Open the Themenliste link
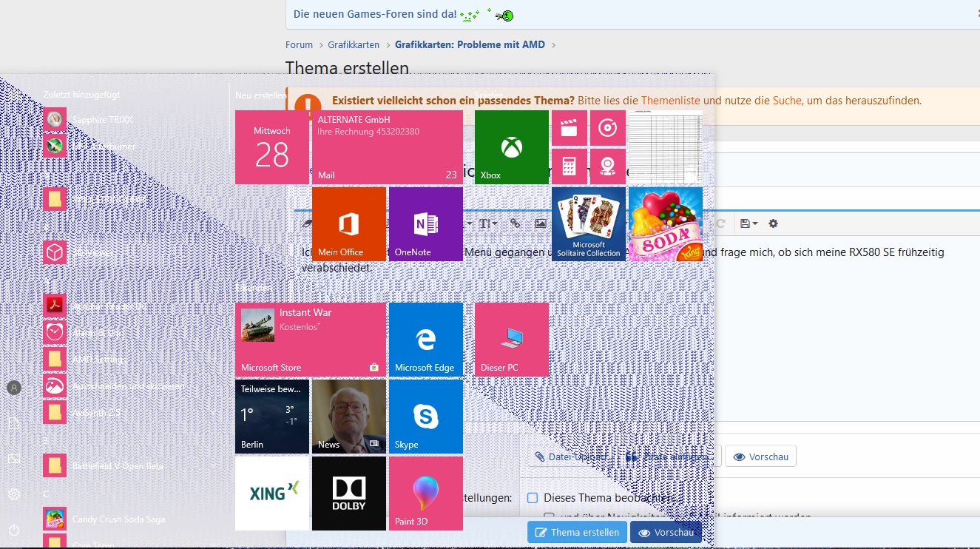 [x=671, y=101]
